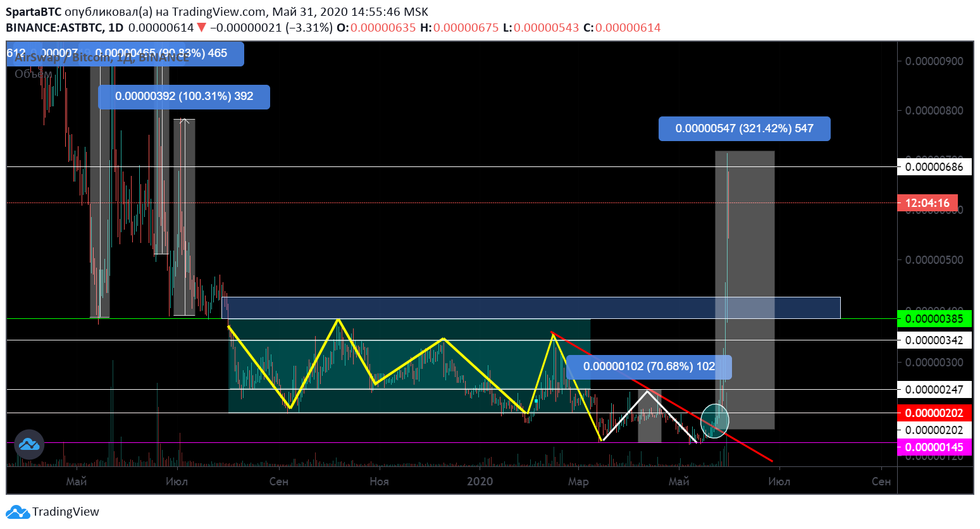Click the Объем volume indicator label
Viewport: 980px width, 529px height.
[x=34, y=74]
